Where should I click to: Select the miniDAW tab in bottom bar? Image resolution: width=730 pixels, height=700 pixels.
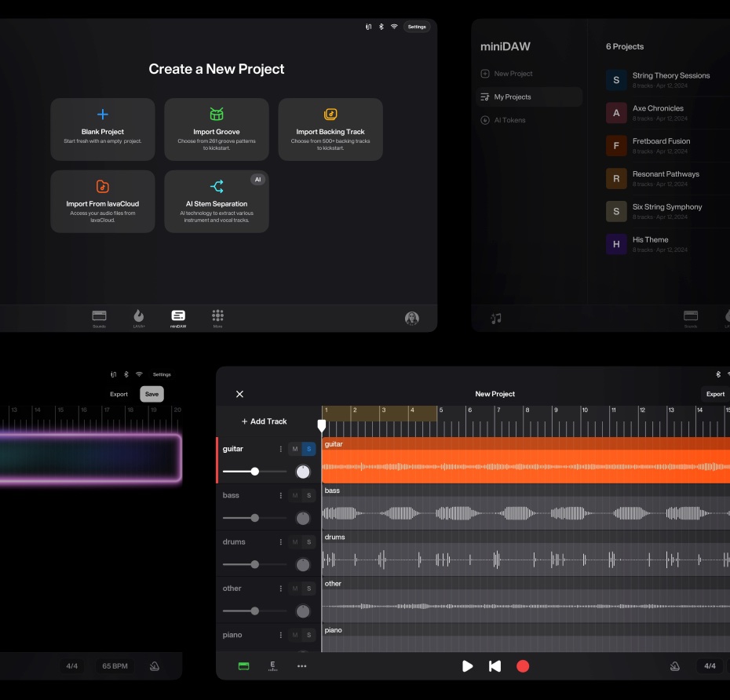click(178, 318)
